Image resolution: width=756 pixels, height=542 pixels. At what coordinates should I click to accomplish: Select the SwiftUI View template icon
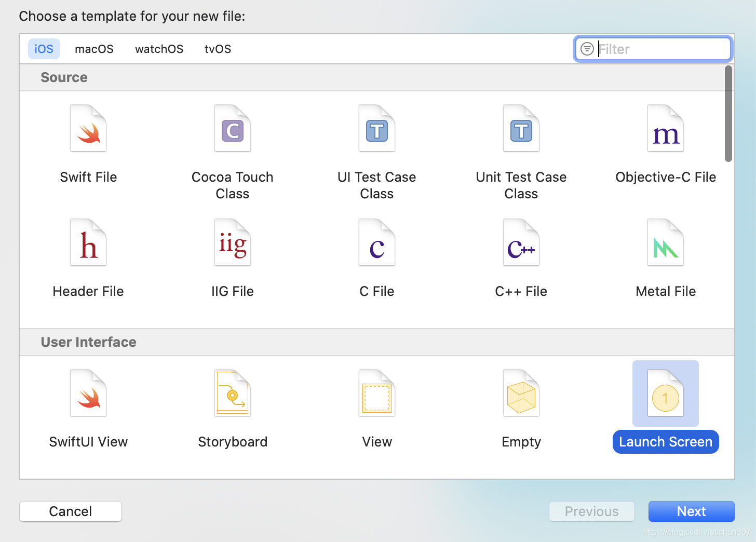[88, 393]
